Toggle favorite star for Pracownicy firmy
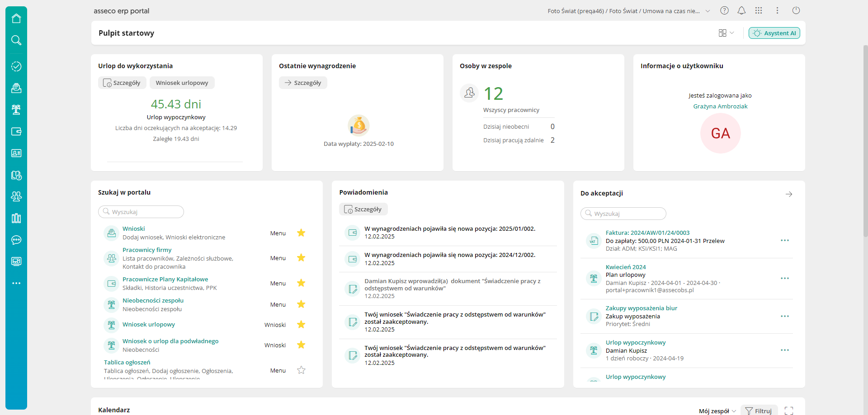The height and width of the screenshot is (415, 868). (x=301, y=258)
